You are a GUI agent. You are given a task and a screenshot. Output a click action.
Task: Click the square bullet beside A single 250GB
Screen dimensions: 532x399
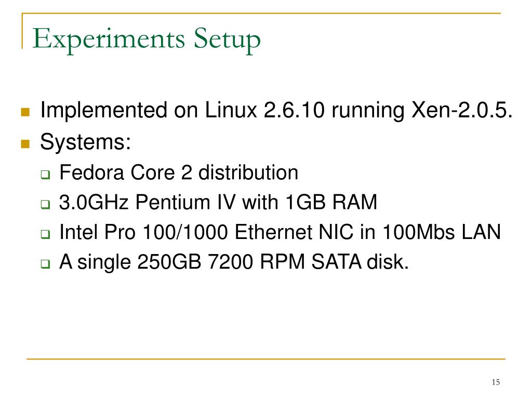coord(46,263)
